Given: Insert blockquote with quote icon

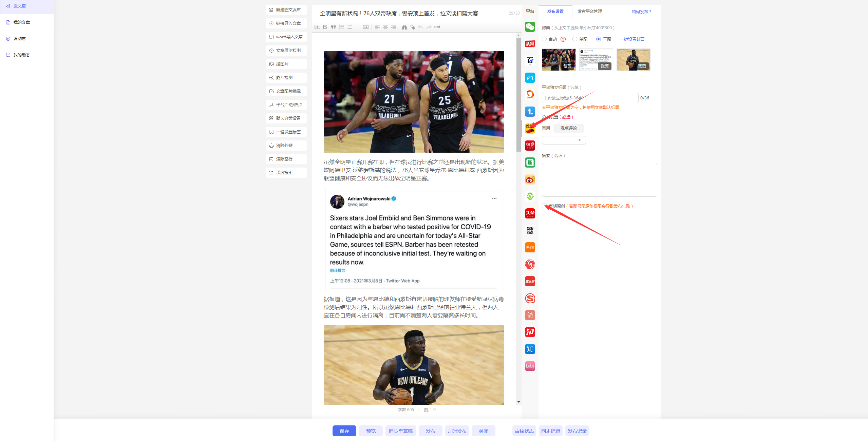Looking at the screenshot, I should (x=333, y=27).
